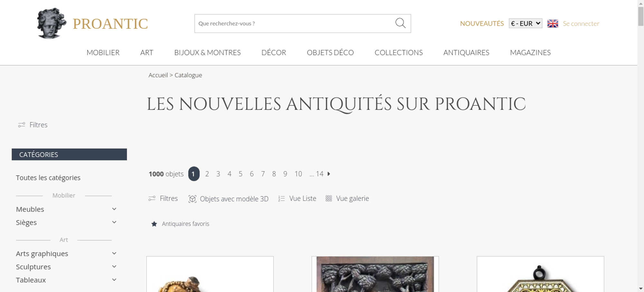Expand the Meubles category
The width and height of the screenshot is (644, 292).
point(114,209)
